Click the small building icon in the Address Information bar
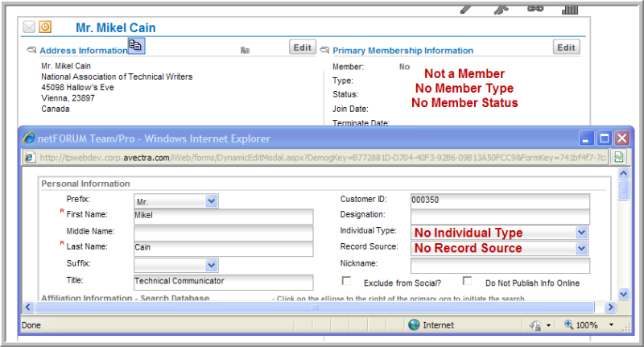Screen dimensions: 644x347 [x=245, y=50]
